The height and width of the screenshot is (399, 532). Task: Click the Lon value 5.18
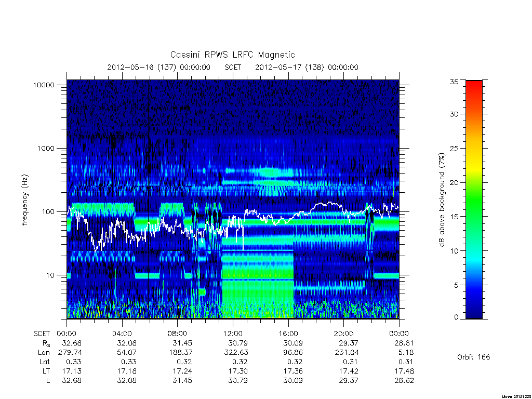pyautogui.click(x=406, y=353)
